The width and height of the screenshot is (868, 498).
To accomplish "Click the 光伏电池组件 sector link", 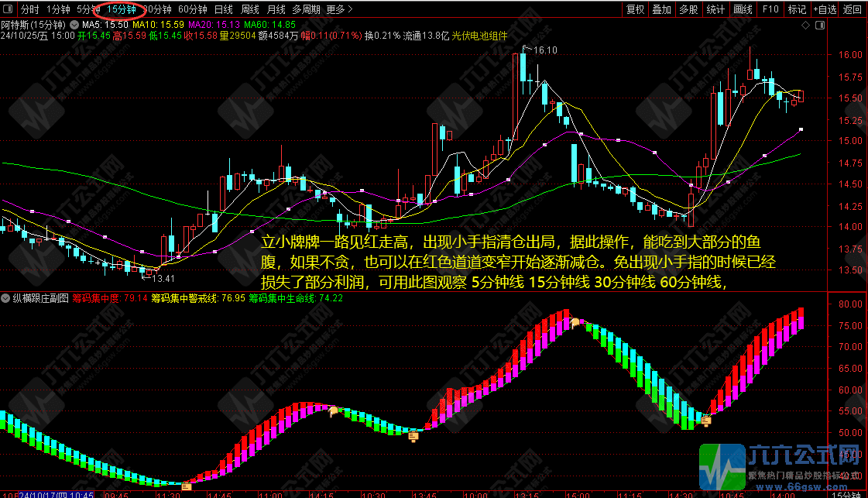I will [x=479, y=36].
